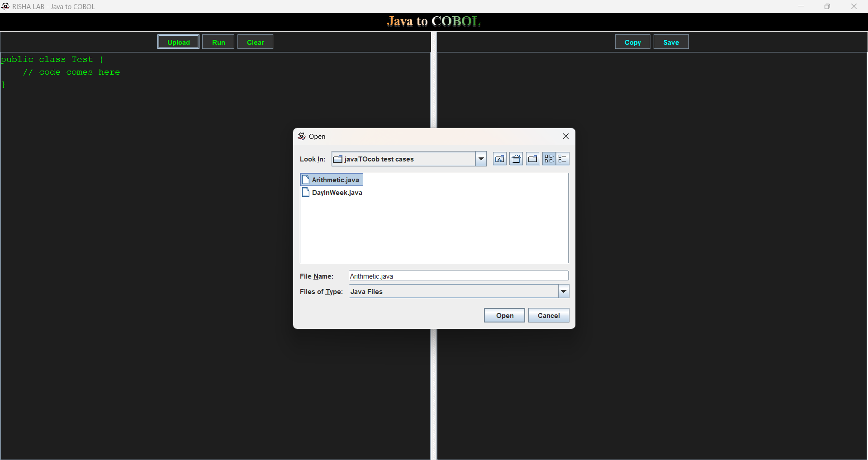Restore down the main window
Screen dimensions: 868x460
[x=827, y=6]
